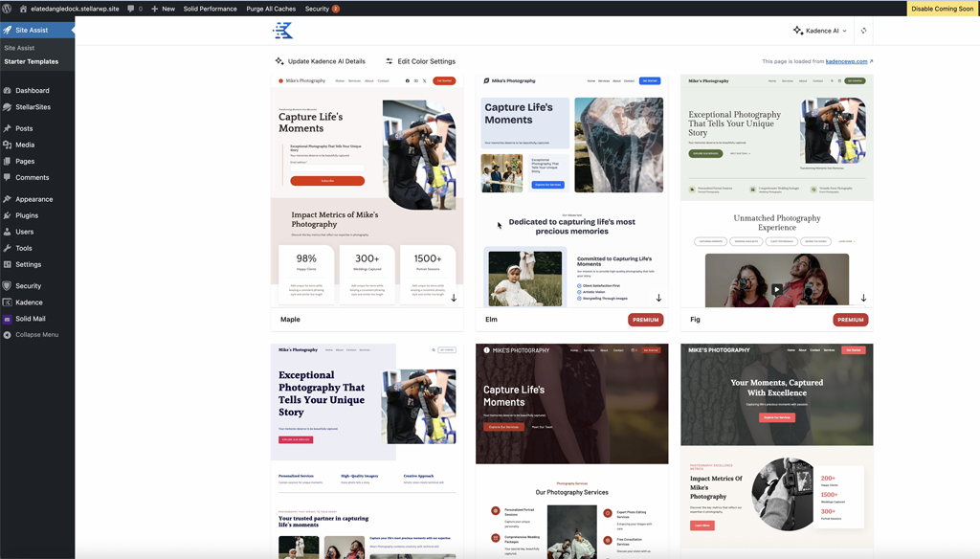Select the Elm template preview

coord(572,191)
